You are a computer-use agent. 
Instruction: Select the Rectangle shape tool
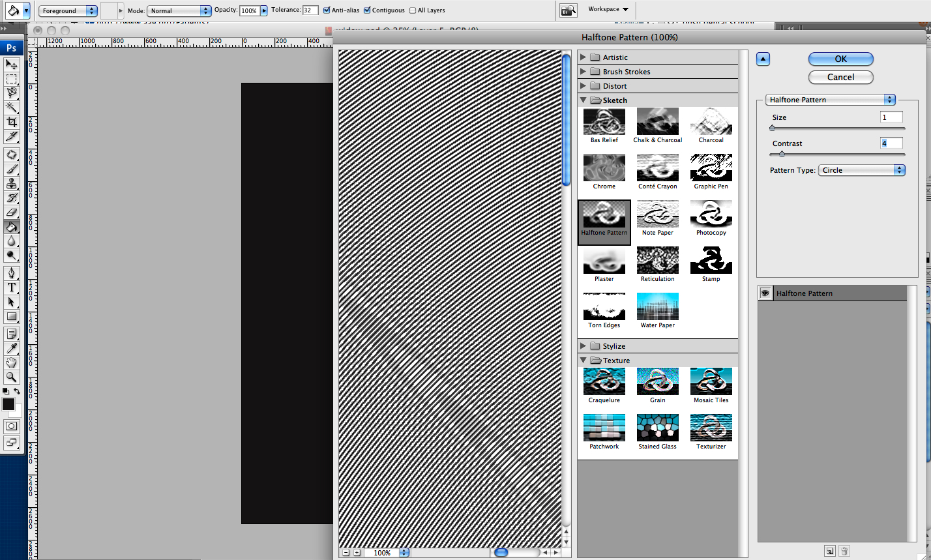coord(12,316)
